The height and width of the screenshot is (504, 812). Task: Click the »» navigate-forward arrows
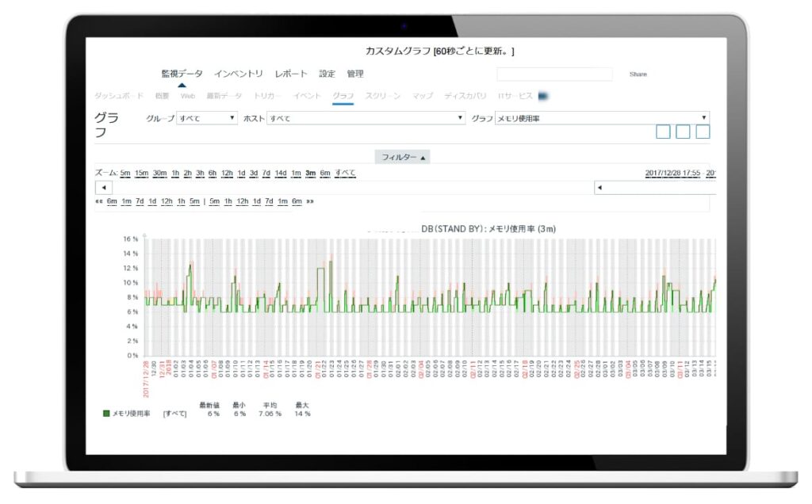pos(310,201)
